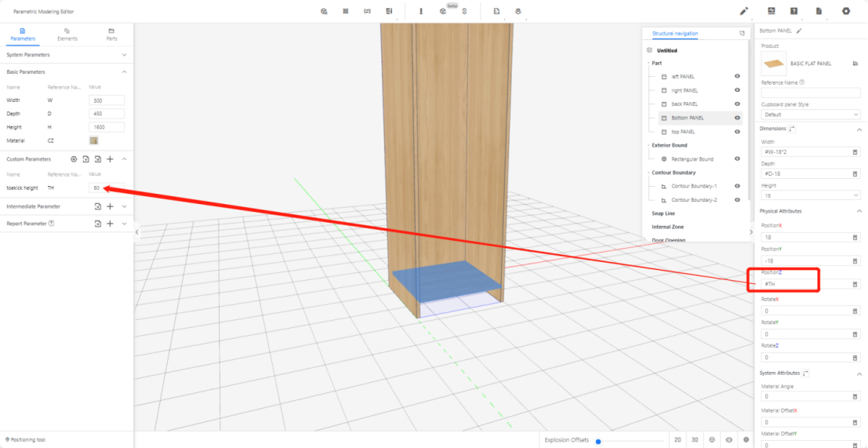Rename Bottom PANEL using the pencil icon
Image resolution: width=868 pixels, height=448 pixels.
(x=799, y=31)
